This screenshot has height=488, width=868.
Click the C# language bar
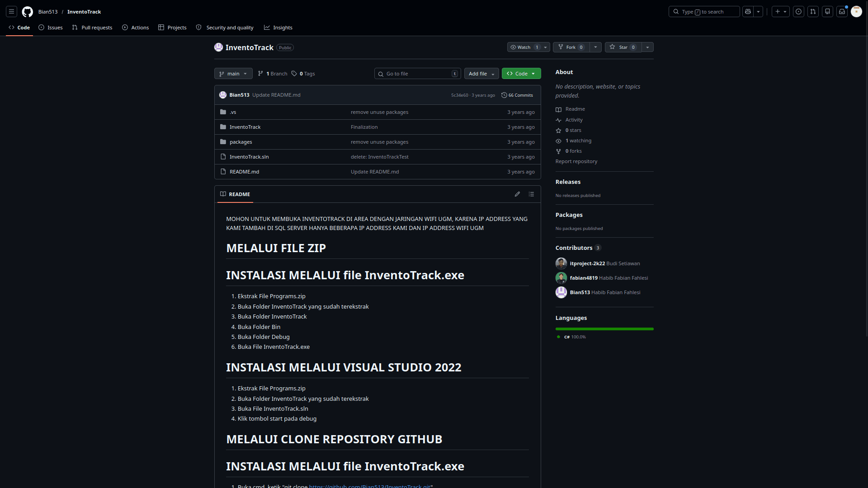(x=604, y=329)
